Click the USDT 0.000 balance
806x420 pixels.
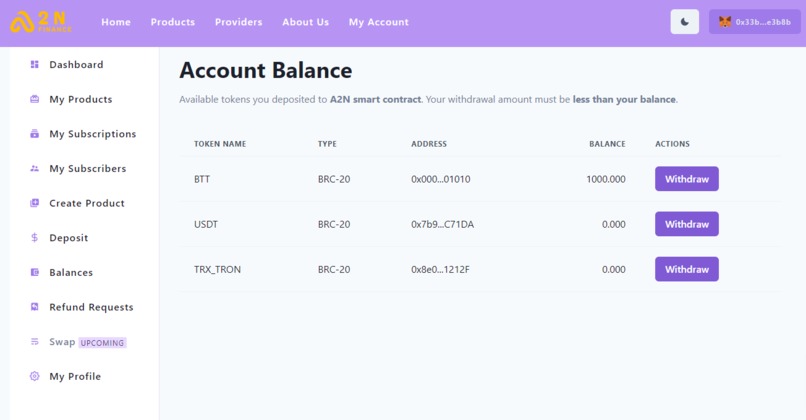pyautogui.click(x=614, y=224)
